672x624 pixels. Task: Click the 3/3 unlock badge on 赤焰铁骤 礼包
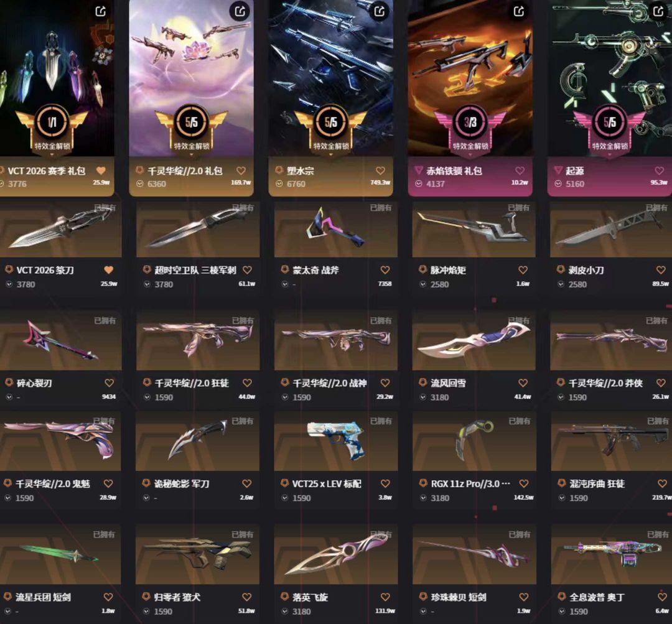pyautogui.click(x=470, y=128)
